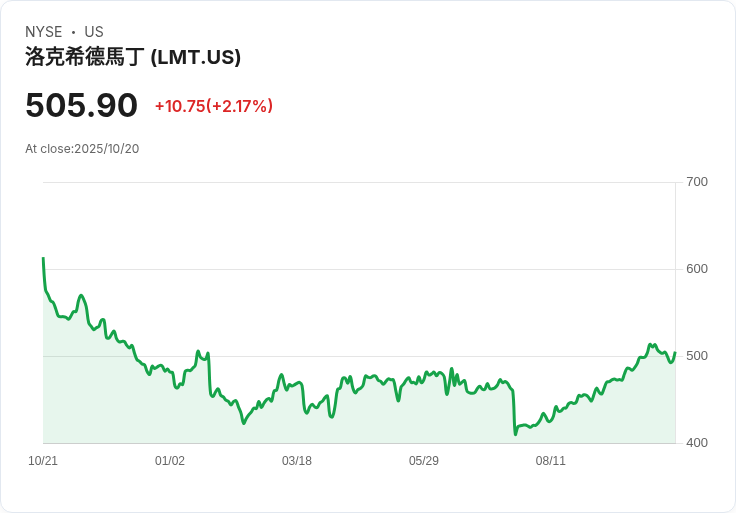This screenshot has height=513, width=736.
Task: Click the sharp price drop low before 08/11
Action: (515, 434)
